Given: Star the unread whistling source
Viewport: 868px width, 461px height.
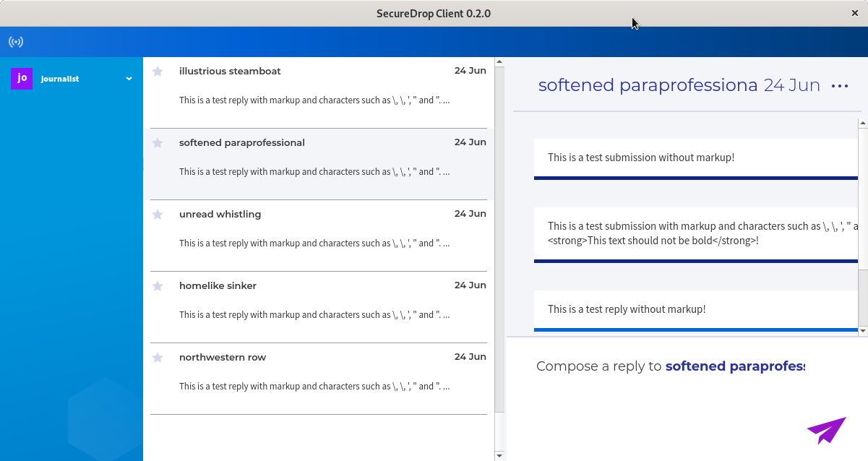Looking at the screenshot, I should coord(158,214).
